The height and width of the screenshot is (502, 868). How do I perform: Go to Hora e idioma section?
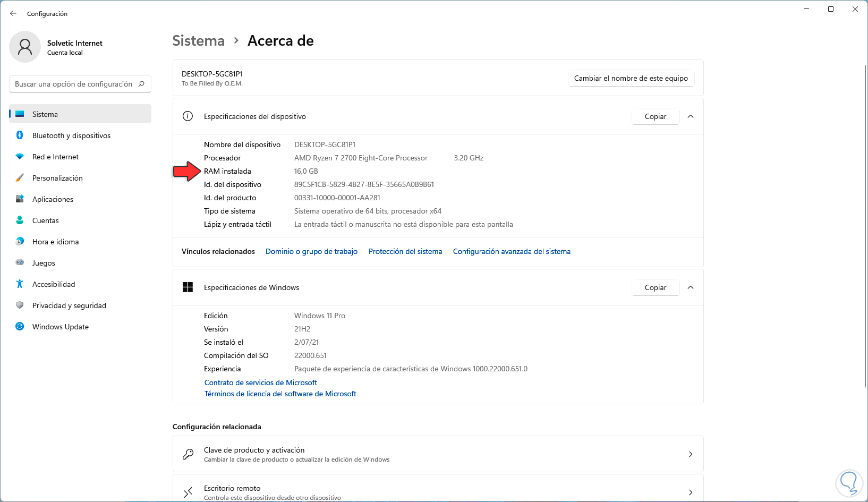55,242
